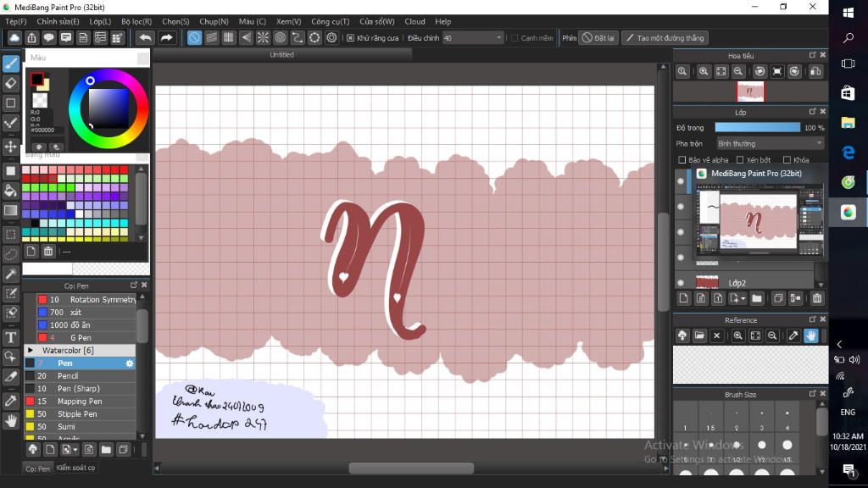Delete layer with trash icon
Viewport: 868px width, 488px height.
coord(817,298)
